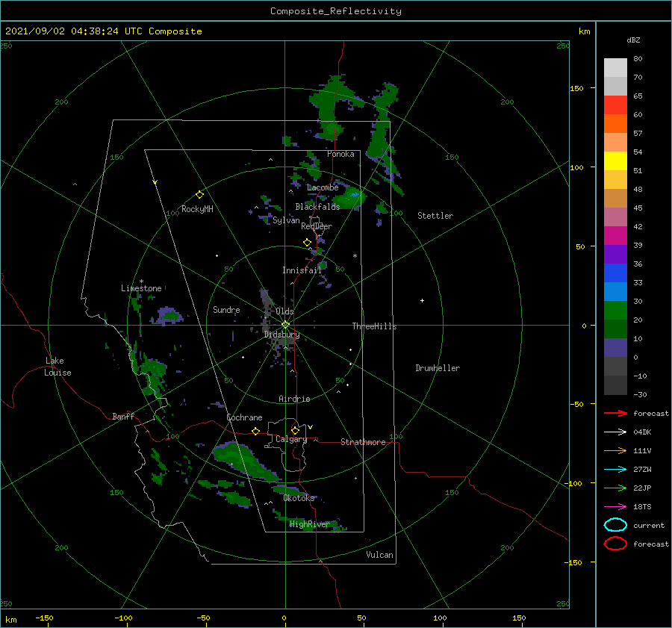
Task: Click the Drumheller label
Action: [438, 368]
